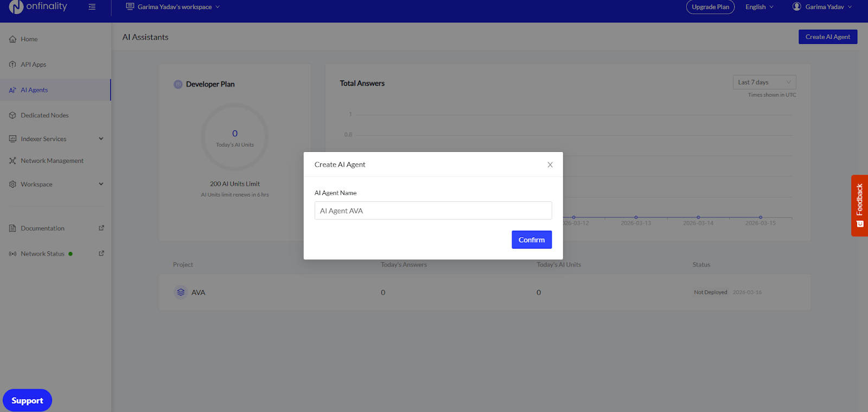
Task: Click the AI Agents sidebar icon
Action: pos(12,90)
